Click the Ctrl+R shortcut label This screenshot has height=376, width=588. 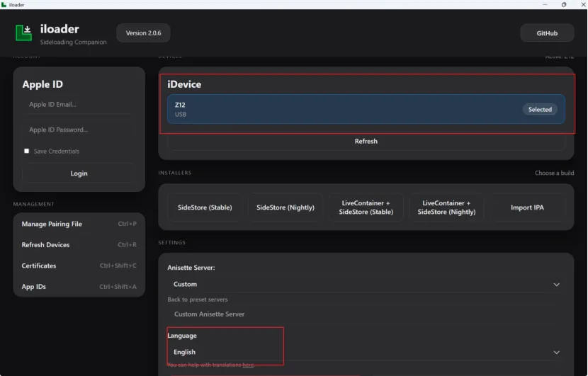(127, 245)
